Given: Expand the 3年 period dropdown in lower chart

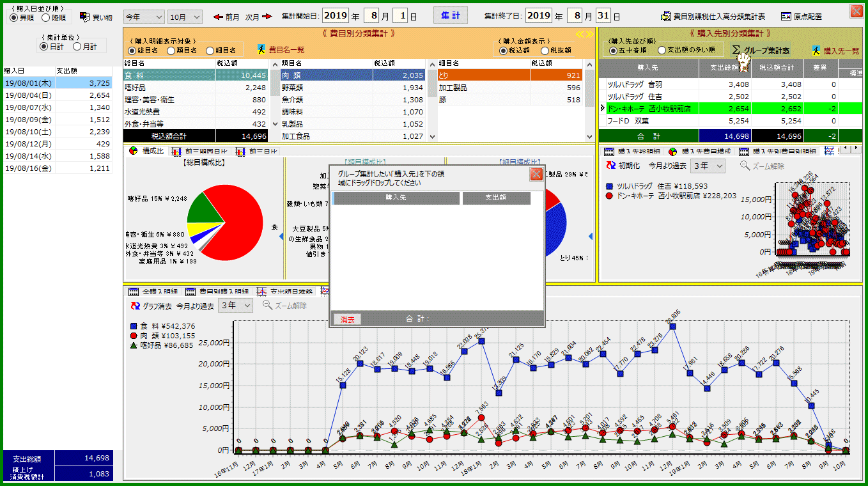Looking at the screenshot, I should click(236, 306).
